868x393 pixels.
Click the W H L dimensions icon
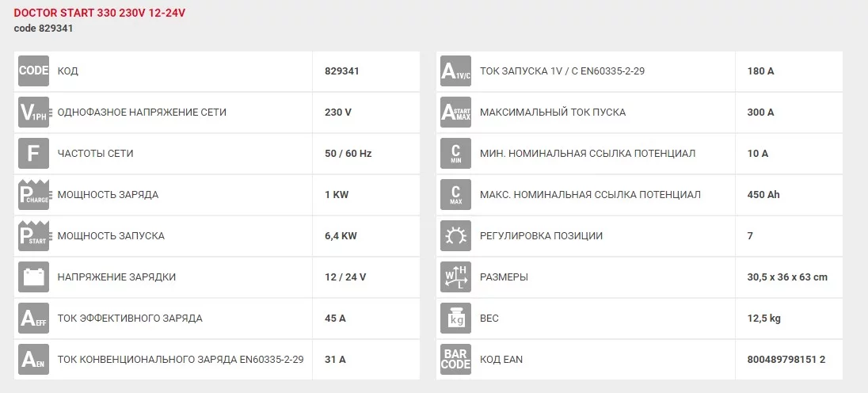coord(455,277)
